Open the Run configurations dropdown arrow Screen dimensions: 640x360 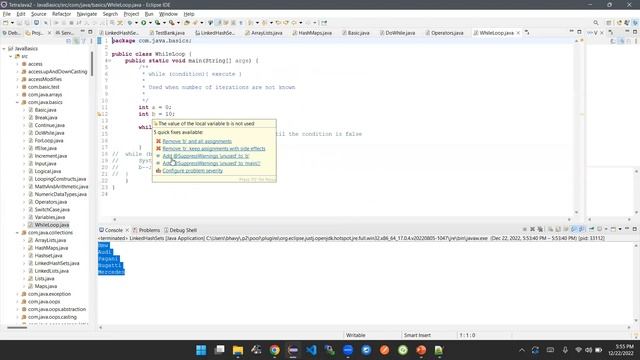[x=150, y=23]
